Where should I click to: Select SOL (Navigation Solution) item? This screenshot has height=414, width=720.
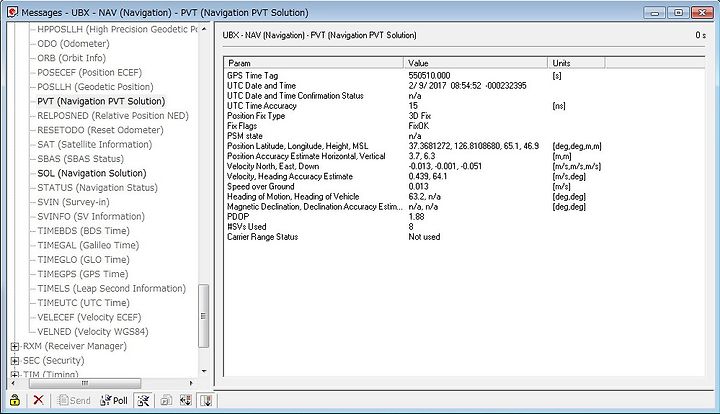coord(92,173)
